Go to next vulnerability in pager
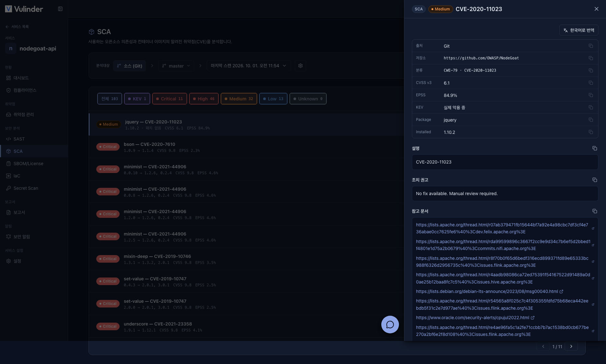606x364 pixels. (571, 346)
